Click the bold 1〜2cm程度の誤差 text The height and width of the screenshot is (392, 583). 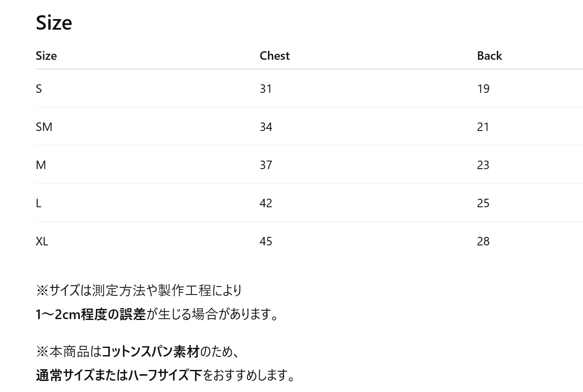91,314
